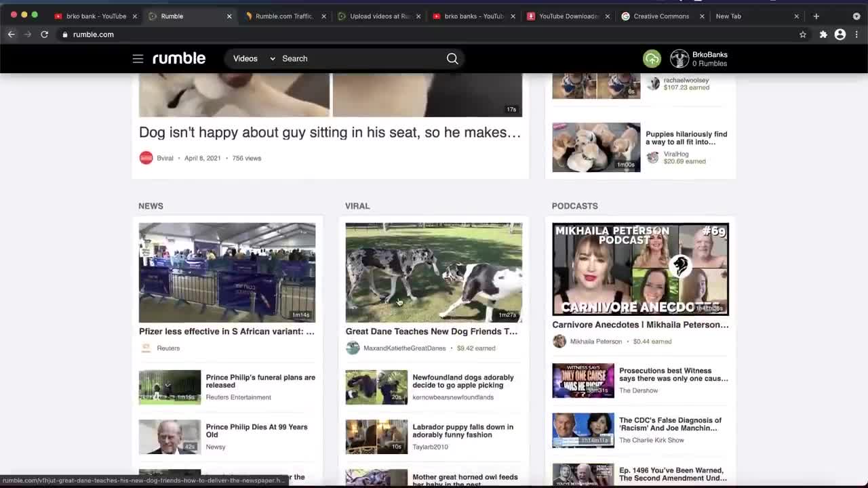Reload the page with the refresh icon
The height and width of the screenshot is (488, 868).
[45, 35]
